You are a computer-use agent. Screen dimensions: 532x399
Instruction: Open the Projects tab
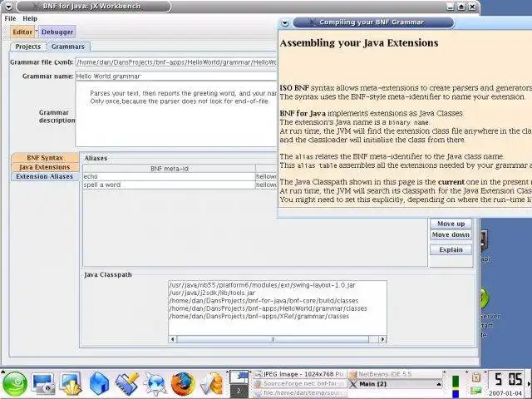[27, 47]
